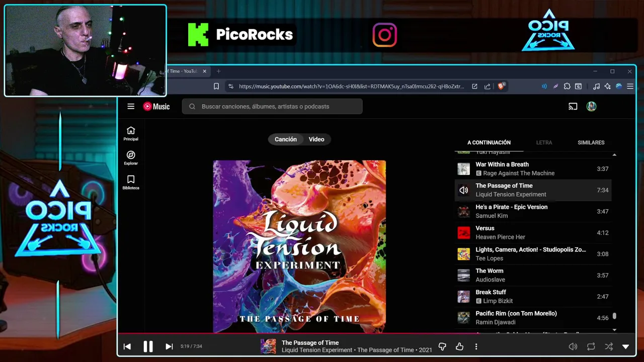Click the Versus red album thumbnail
The height and width of the screenshot is (362, 644).
coord(463,233)
